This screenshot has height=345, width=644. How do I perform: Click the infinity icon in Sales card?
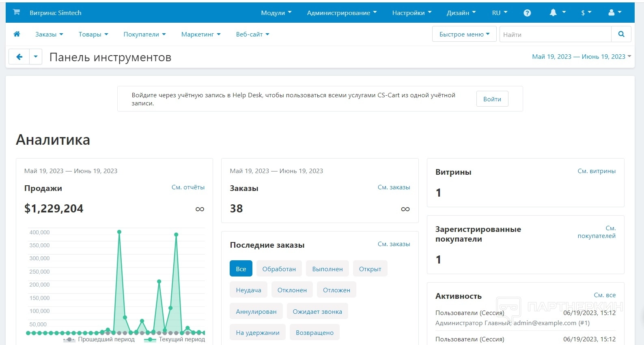pos(200,209)
